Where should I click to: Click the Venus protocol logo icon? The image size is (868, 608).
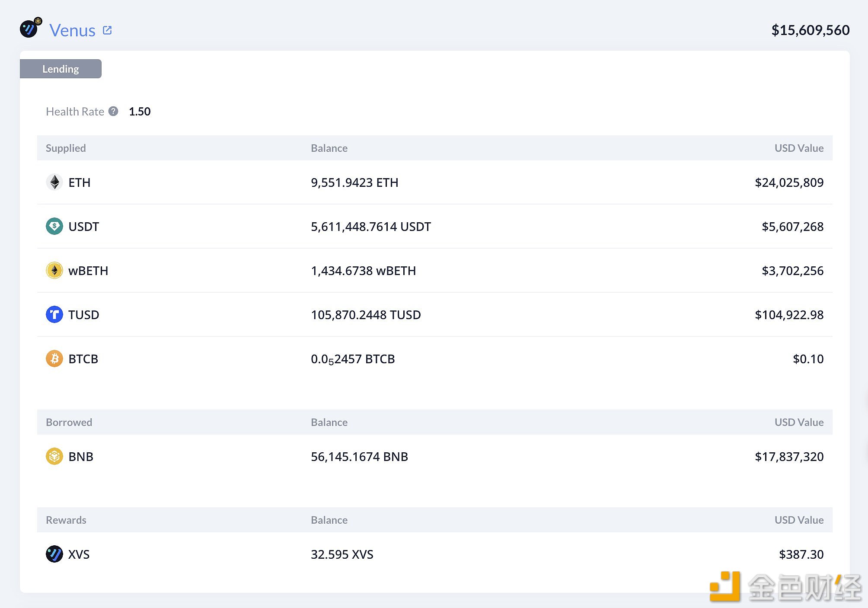point(29,29)
